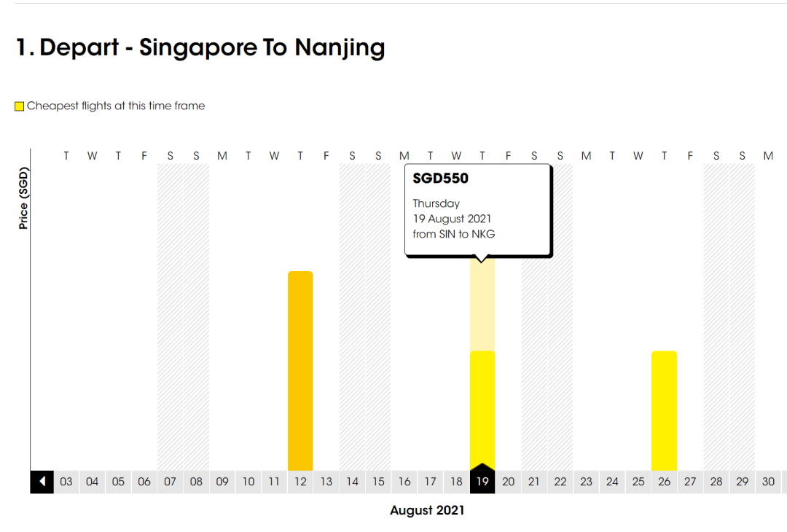The width and height of the screenshot is (787, 532).
Task: Click the yellow price bar for 26 August
Action: pyautogui.click(x=664, y=410)
